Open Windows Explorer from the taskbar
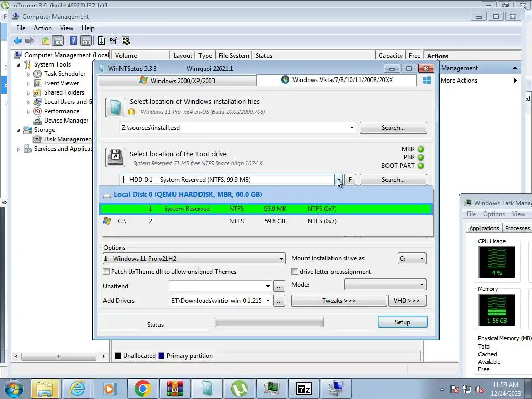 (45, 389)
